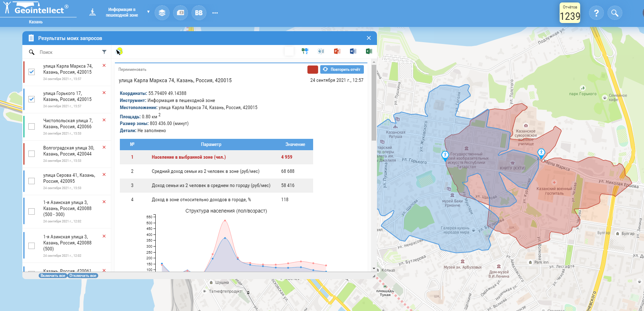
Task: Export comparison of two reports to Excel
Action: (x=305, y=51)
